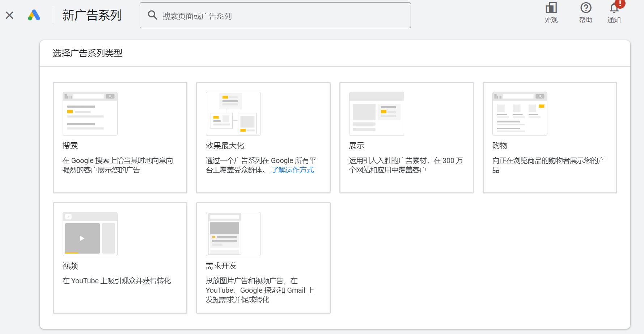This screenshot has height=334, width=644.
Task: Click the search magnifier icon
Action: (x=153, y=15)
